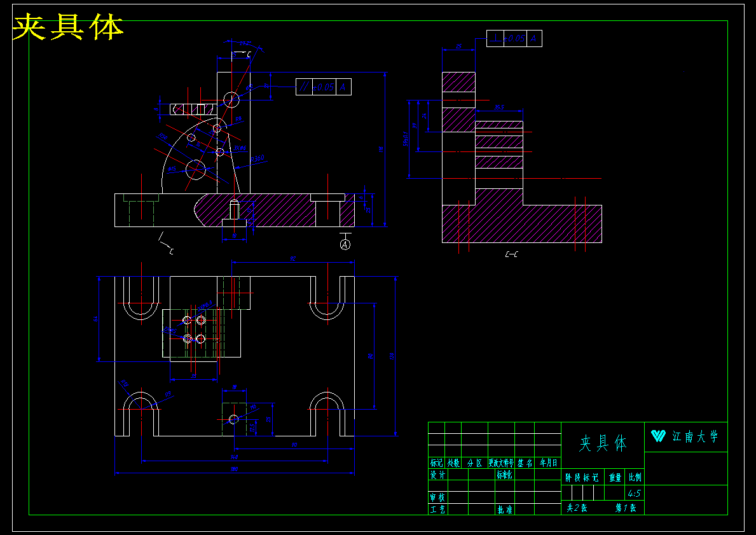Click the 签名 cell in title block
Viewport: 756px width, 535px height.
tap(525, 463)
